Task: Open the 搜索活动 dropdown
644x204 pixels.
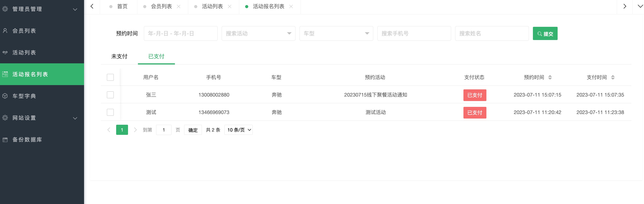Action: [259, 33]
